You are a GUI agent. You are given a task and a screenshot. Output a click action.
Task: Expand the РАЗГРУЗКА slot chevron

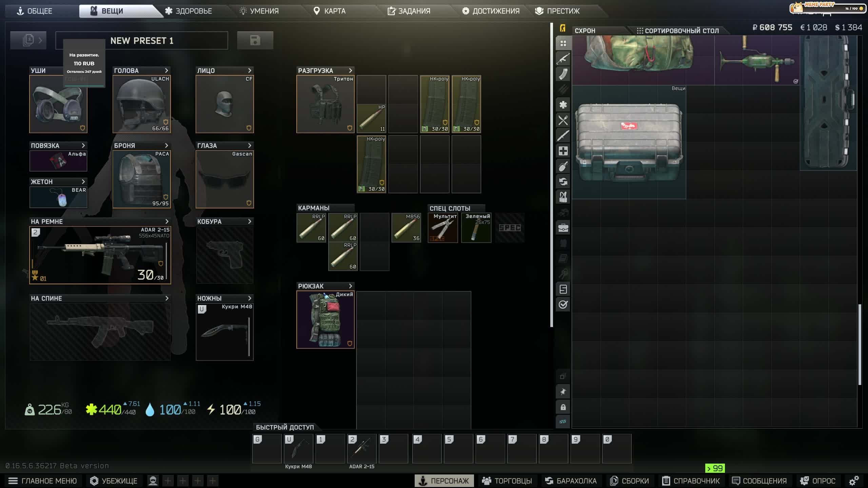click(x=351, y=70)
